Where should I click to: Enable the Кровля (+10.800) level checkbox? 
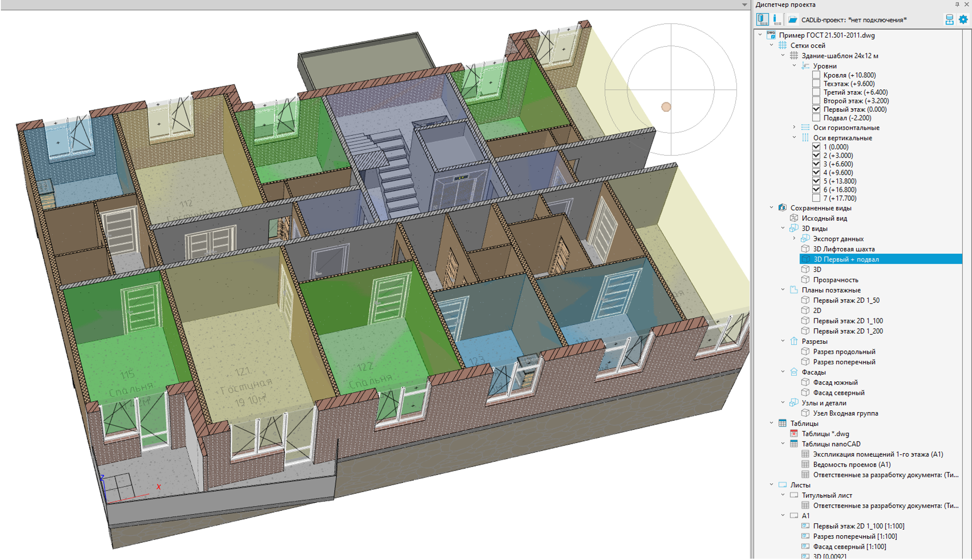[x=816, y=75]
